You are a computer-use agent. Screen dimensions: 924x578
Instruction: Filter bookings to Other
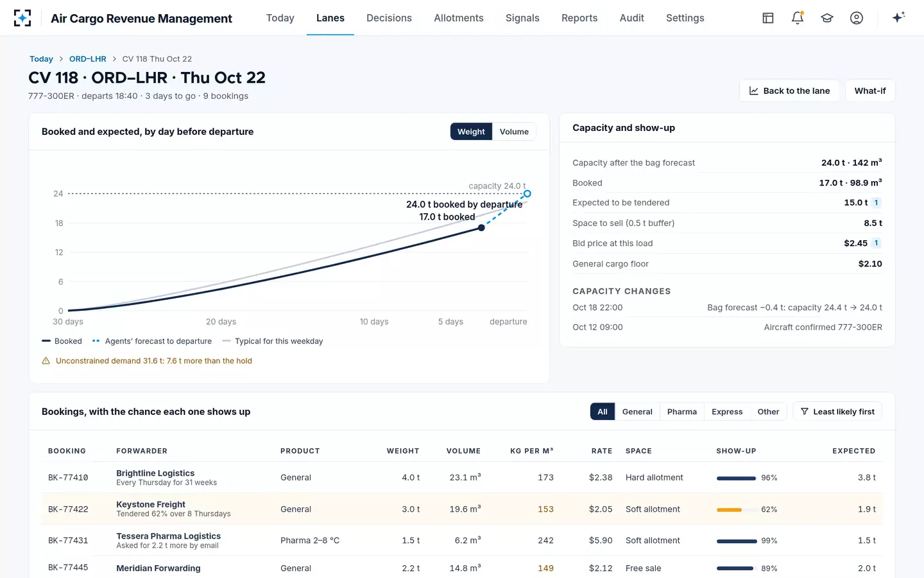click(x=768, y=412)
